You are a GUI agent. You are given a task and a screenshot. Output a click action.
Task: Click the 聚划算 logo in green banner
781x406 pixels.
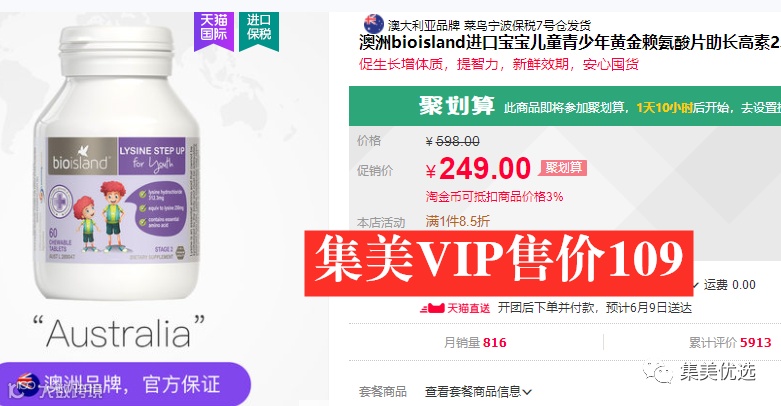pyautogui.click(x=457, y=106)
